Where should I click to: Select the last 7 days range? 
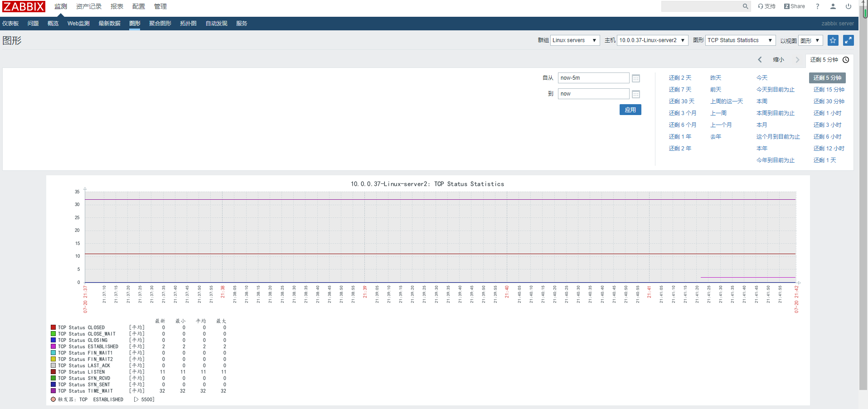680,90
